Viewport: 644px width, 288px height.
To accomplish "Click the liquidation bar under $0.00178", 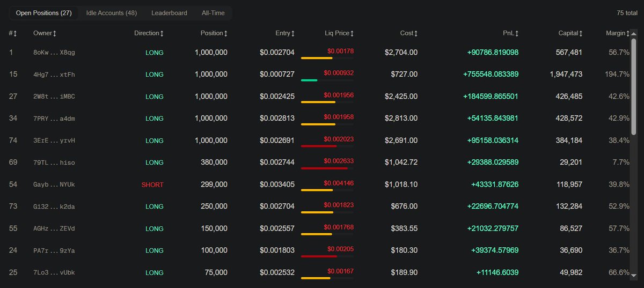I will pos(327,58).
